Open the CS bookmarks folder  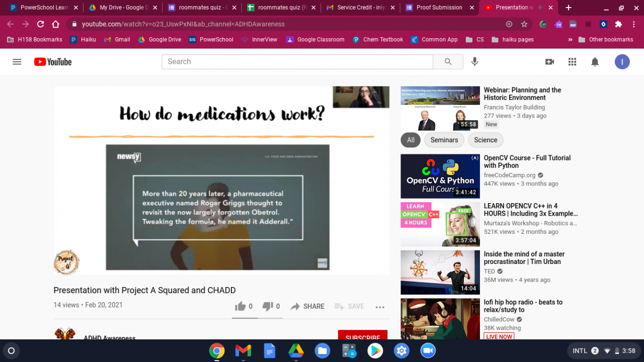[x=475, y=40]
